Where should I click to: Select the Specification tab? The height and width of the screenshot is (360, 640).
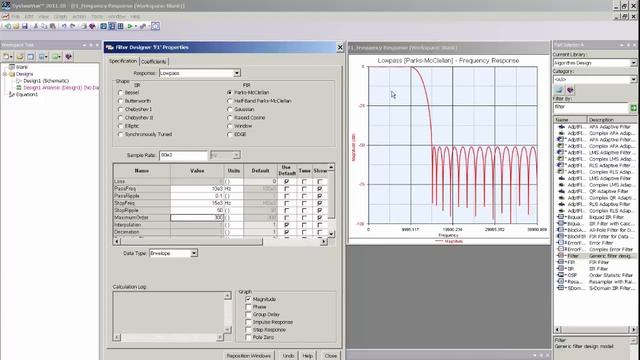123,61
